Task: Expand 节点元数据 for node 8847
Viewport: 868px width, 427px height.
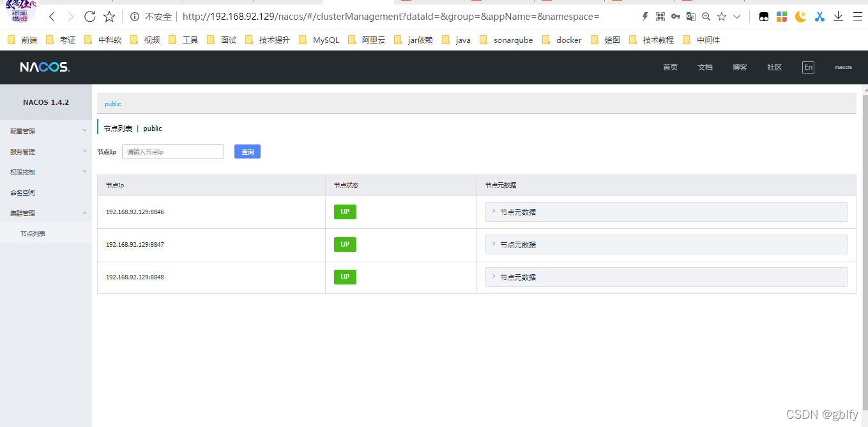Action: tap(666, 245)
